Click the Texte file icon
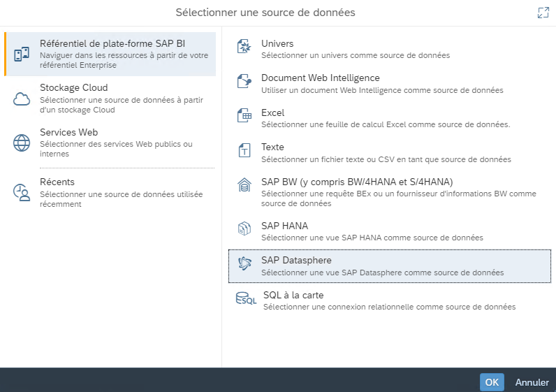556x392 pixels. (x=244, y=151)
